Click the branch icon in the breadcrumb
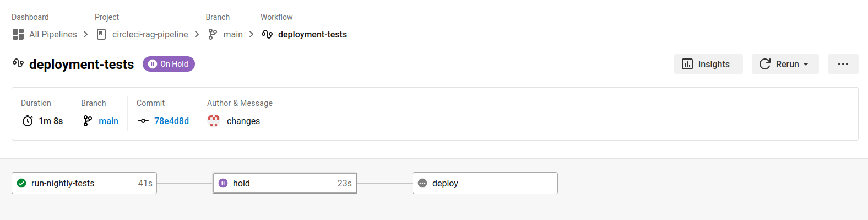Image resolution: width=868 pixels, height=220 pixels. [213, 34]
